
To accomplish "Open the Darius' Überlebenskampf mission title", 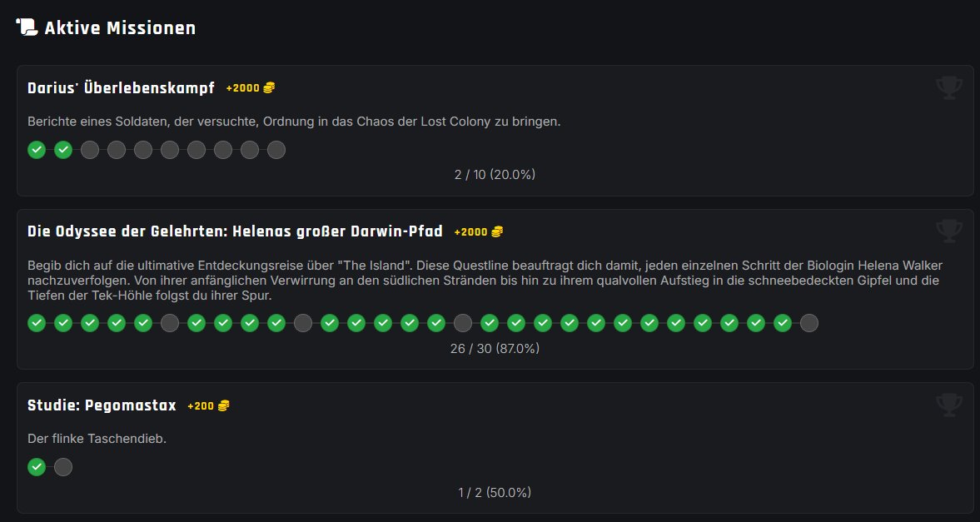I will [121, 87].
